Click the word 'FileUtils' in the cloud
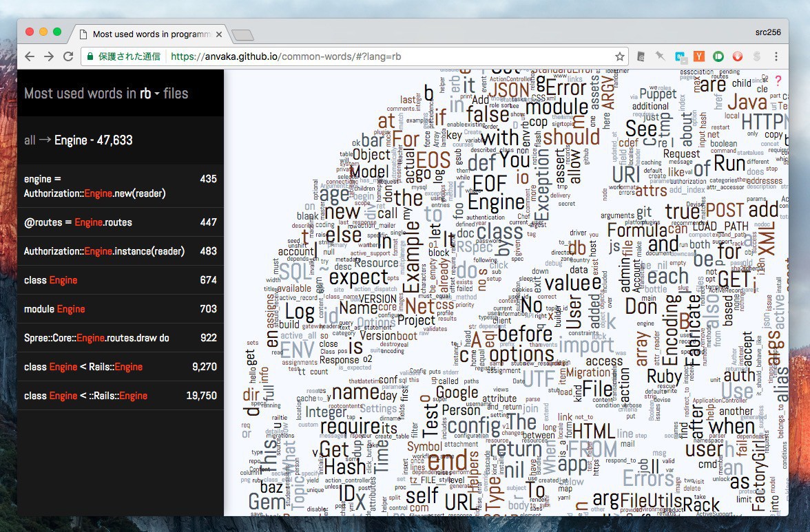This screenshot has height=532, width=810. (650, 500)
